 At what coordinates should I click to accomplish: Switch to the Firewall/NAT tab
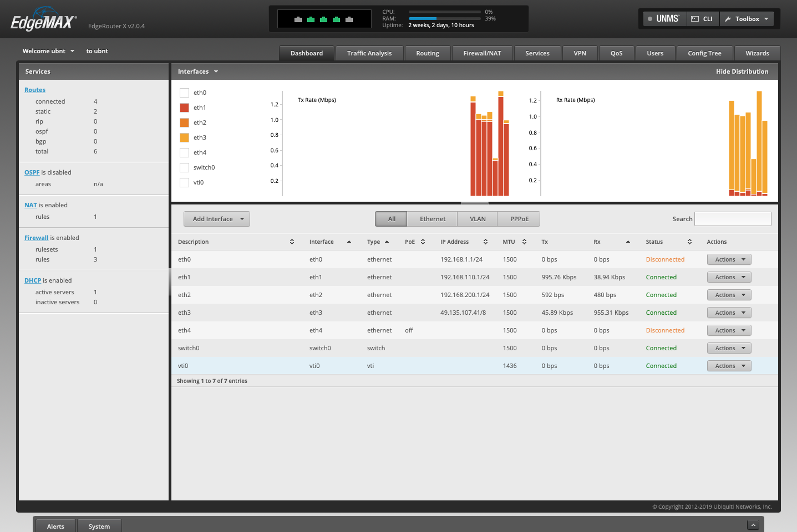pyautogui.click(x=482, y=53)
